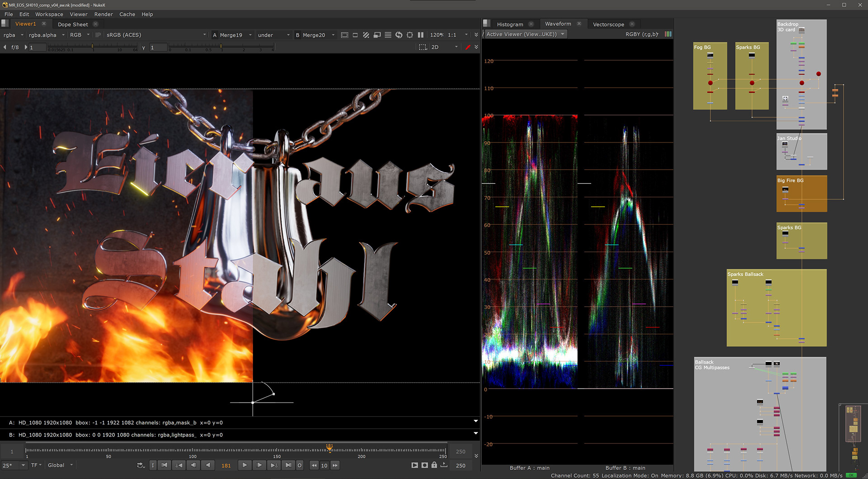Click the gain value input field
Viewport: 868px width, 479px height.
point(38,47)
